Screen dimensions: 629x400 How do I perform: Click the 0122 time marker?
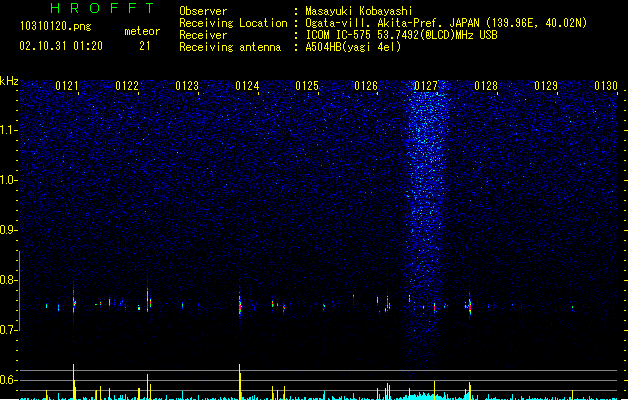(127, 86)
